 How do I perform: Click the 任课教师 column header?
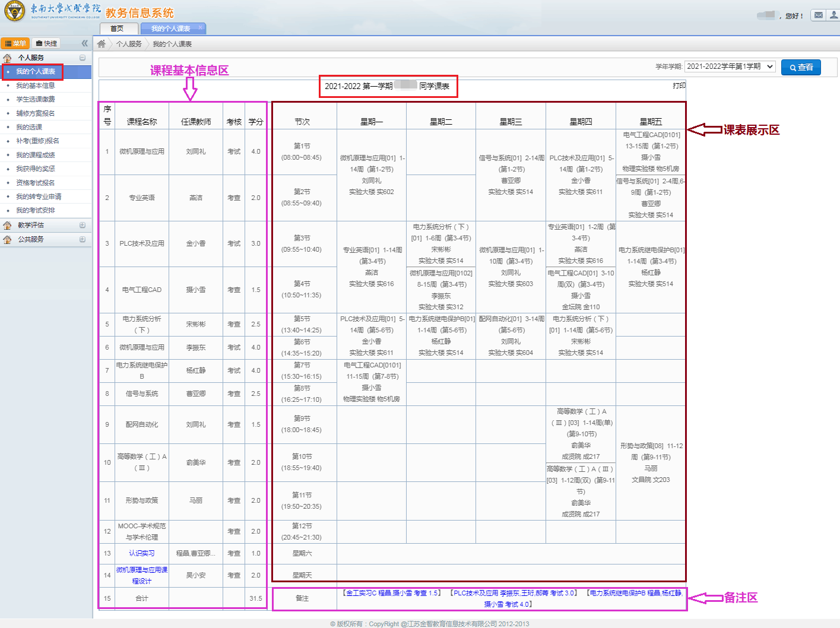196,122
